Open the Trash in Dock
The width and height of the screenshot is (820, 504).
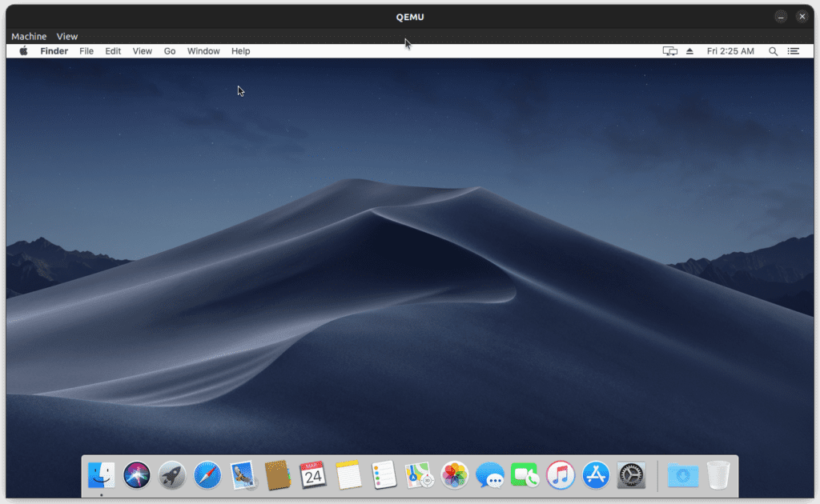(718, 475)
